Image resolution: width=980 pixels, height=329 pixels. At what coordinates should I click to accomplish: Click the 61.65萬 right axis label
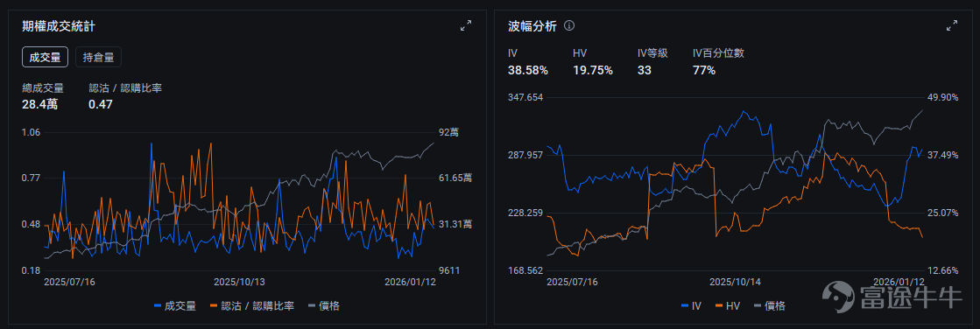[455, 178]
